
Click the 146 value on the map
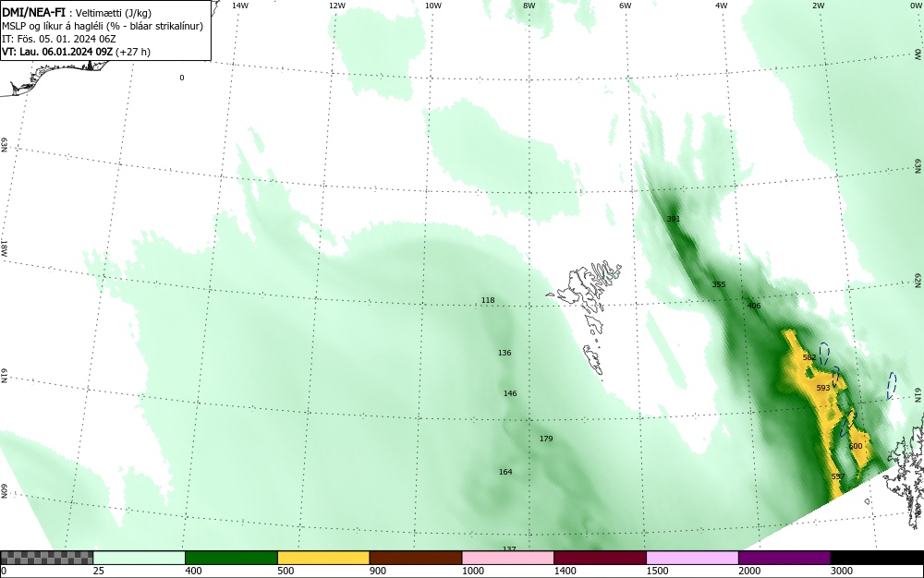tap(510, 393)
